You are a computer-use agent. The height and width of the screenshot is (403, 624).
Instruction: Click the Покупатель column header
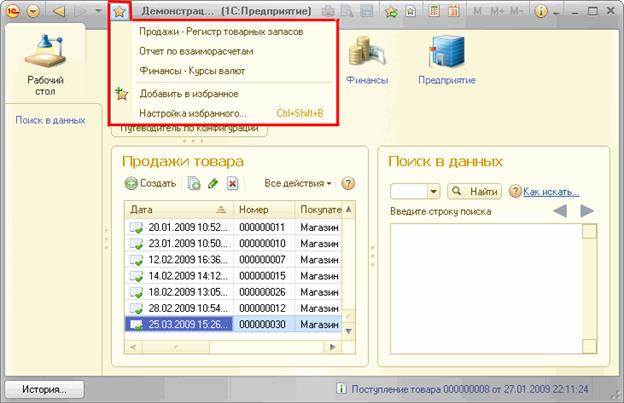[x=318, y=210]
